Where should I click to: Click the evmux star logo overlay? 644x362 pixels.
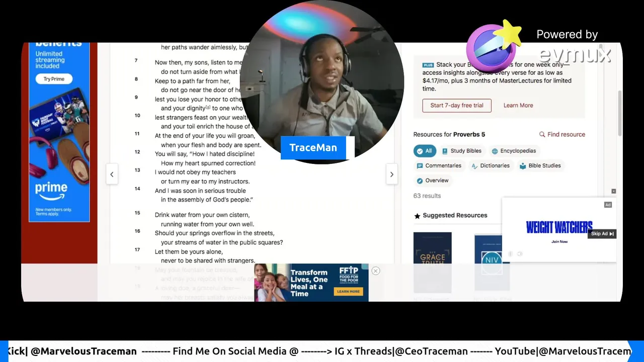493,46
